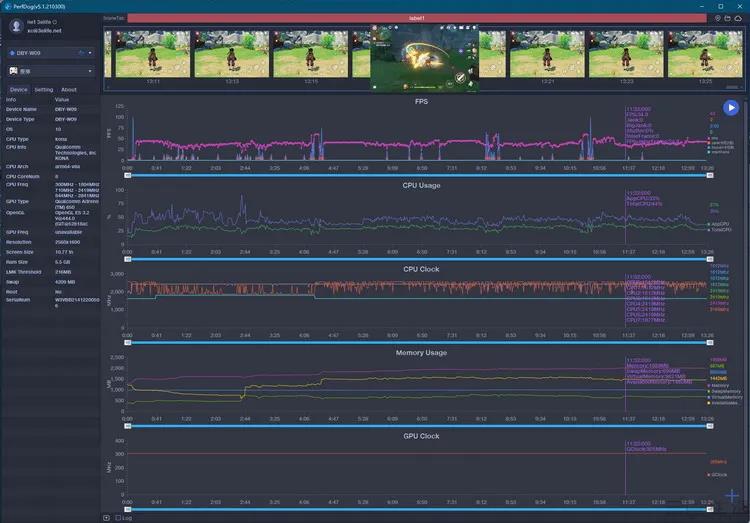
Task: Toggle the Log checkbox
Action: pos(118,518)
